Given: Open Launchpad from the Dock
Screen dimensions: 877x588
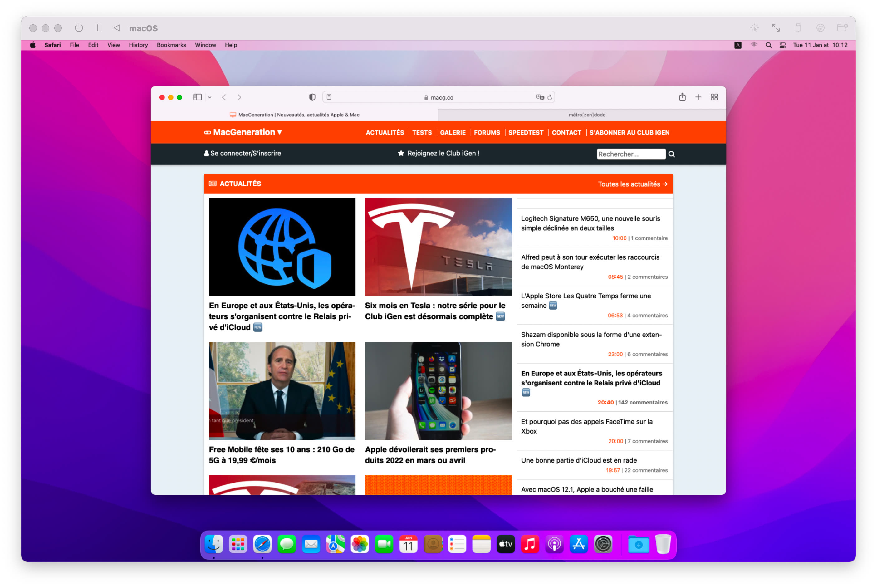Looking at the screenshot, I should tap(238, 544).
